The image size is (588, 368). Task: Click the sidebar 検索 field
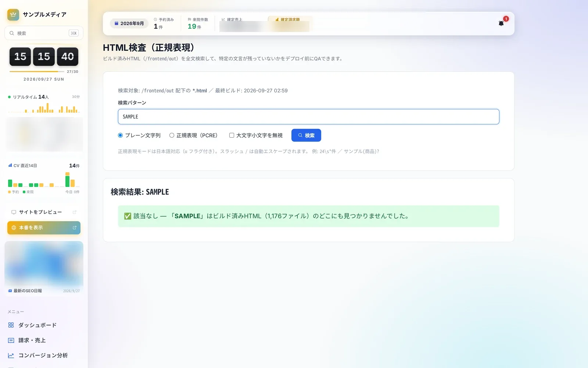44,33
